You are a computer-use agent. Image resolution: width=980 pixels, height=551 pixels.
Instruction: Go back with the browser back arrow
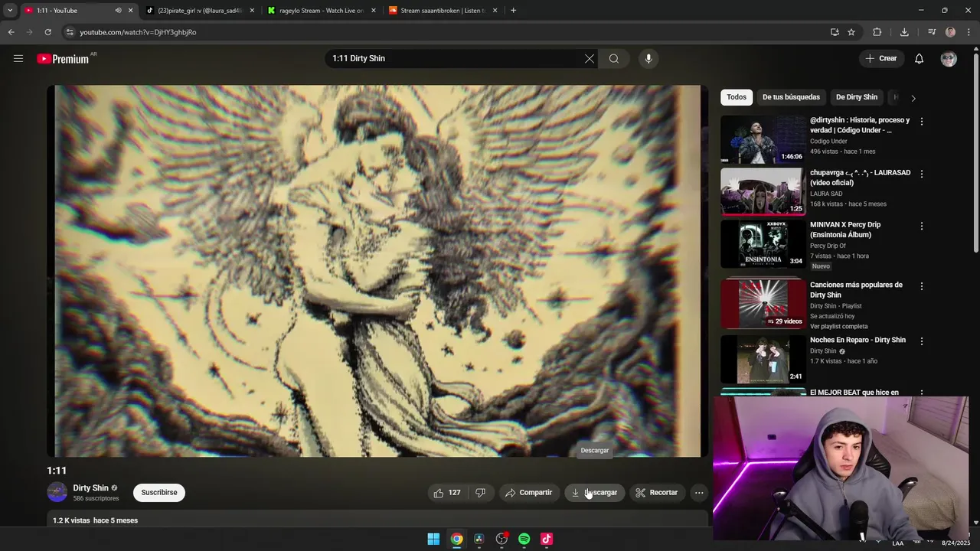coord(11,32)
